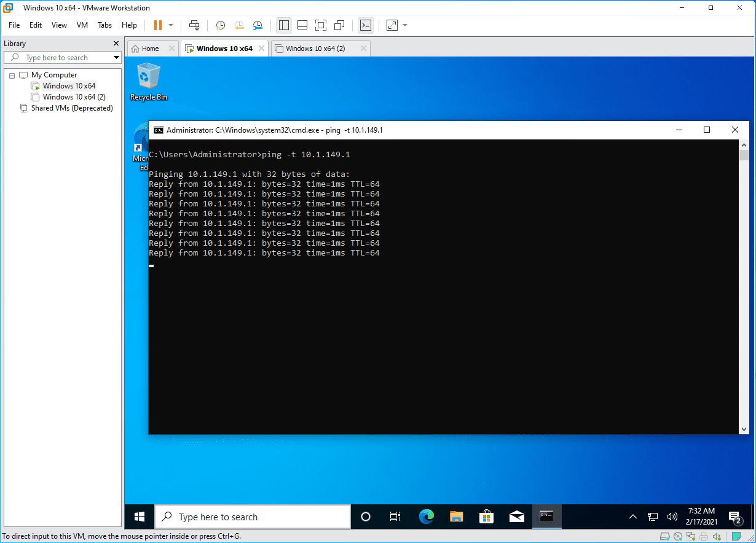Screen dimensions: 756x543
Task: Click the guest network tray icon
Action: pyautogui.click(x=653, y=517)
